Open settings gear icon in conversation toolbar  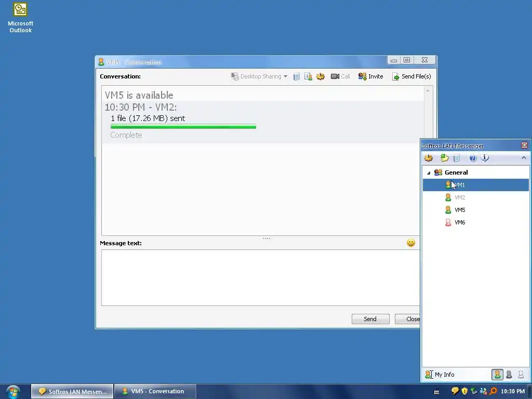click(321, 76)
